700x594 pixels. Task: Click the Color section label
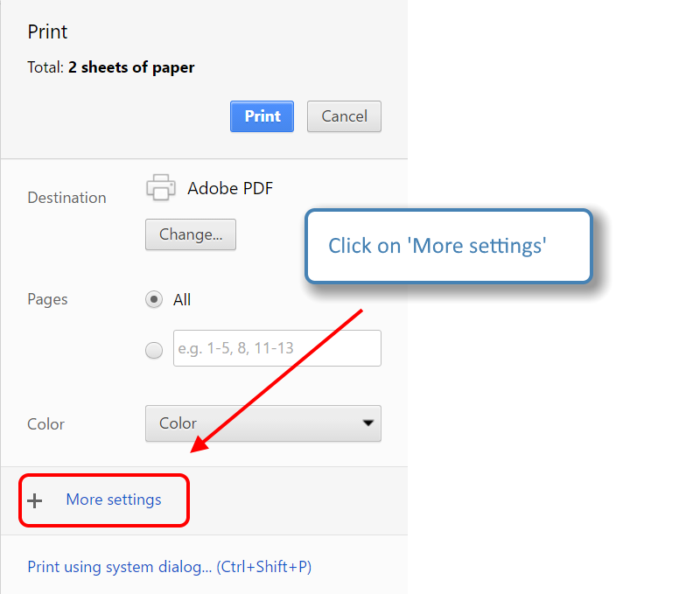tap(45, 424)
